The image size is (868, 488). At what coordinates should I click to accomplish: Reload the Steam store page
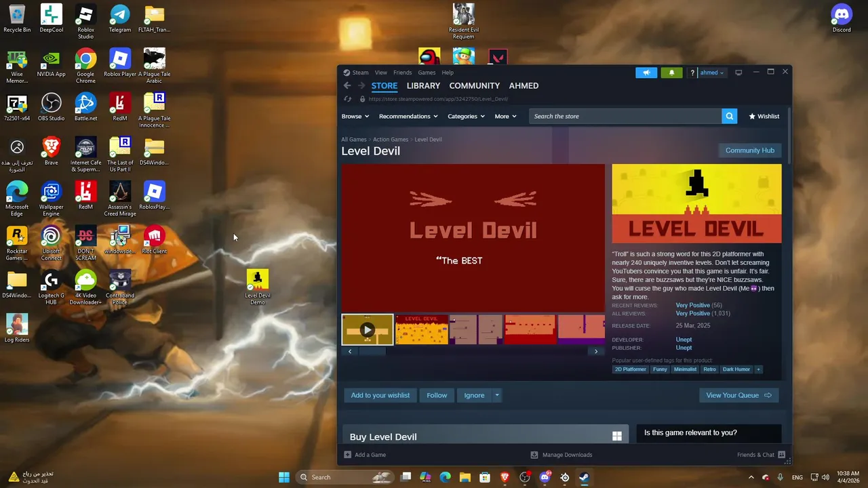point(347,99)
